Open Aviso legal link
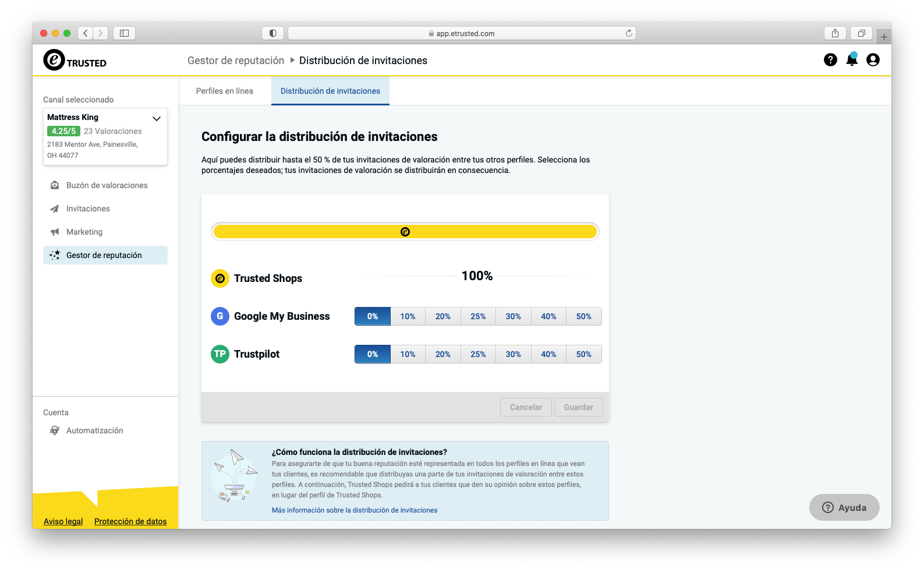The image size is (924, 572). 63,521
